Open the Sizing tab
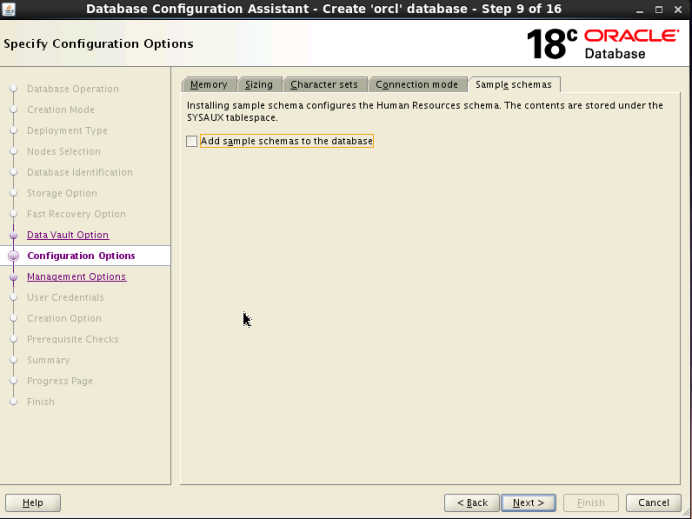 tap(259, 84)
